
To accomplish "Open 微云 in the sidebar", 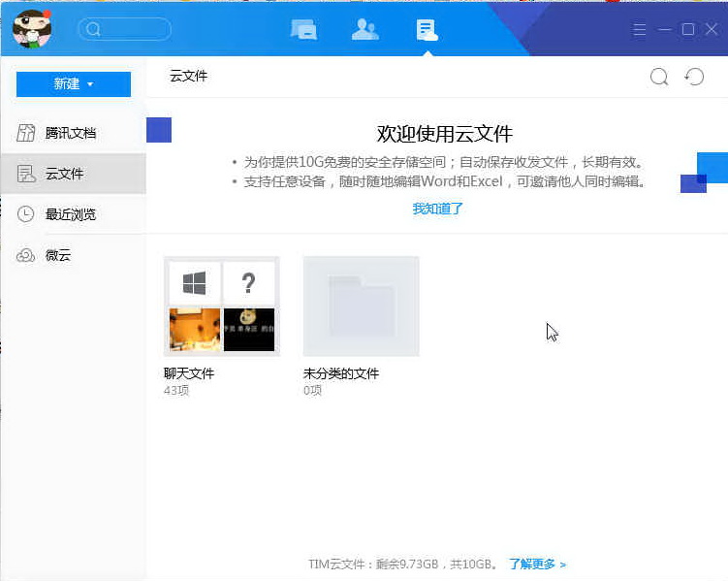I will coord(74,255).
